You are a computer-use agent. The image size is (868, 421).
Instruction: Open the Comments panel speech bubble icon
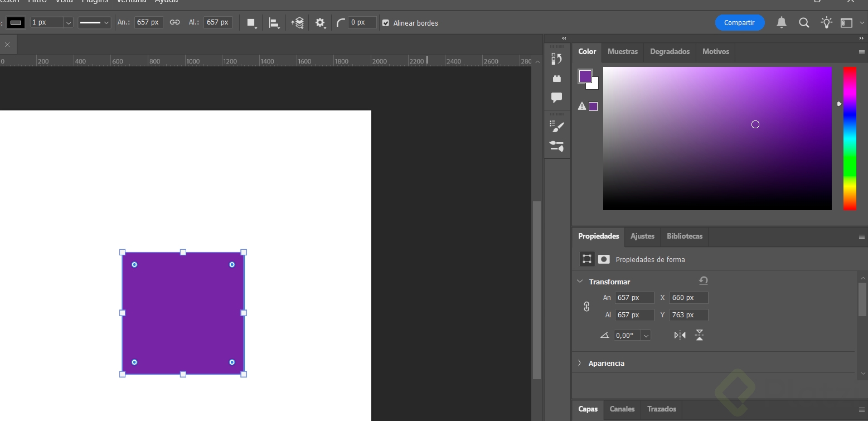click(x=556, y=98)
